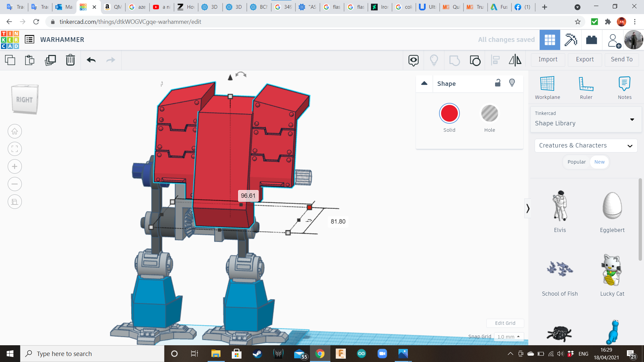Switch shape to Hole mode
644x362 pixels.
(489, 114)
